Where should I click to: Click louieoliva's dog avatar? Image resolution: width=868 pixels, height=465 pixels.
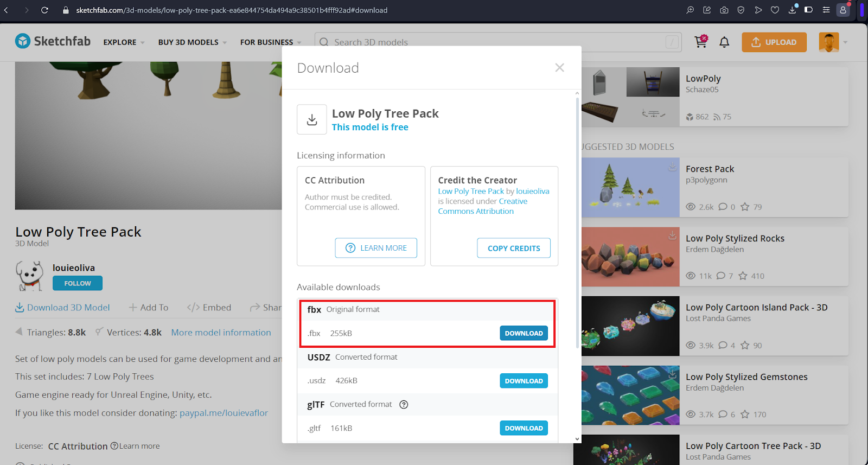30,275
